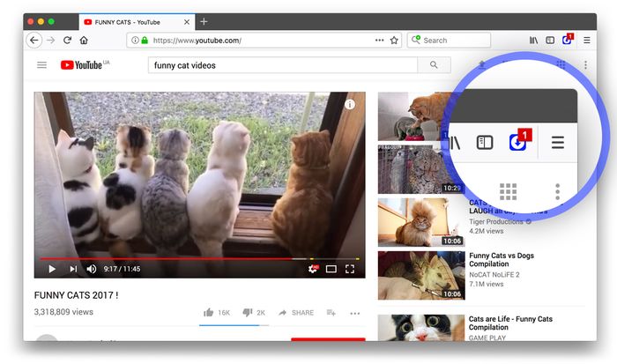The height and width of the screenshot is (364, 617).
Task: Click the SHARE button under the video
Action: coord(296,313)
